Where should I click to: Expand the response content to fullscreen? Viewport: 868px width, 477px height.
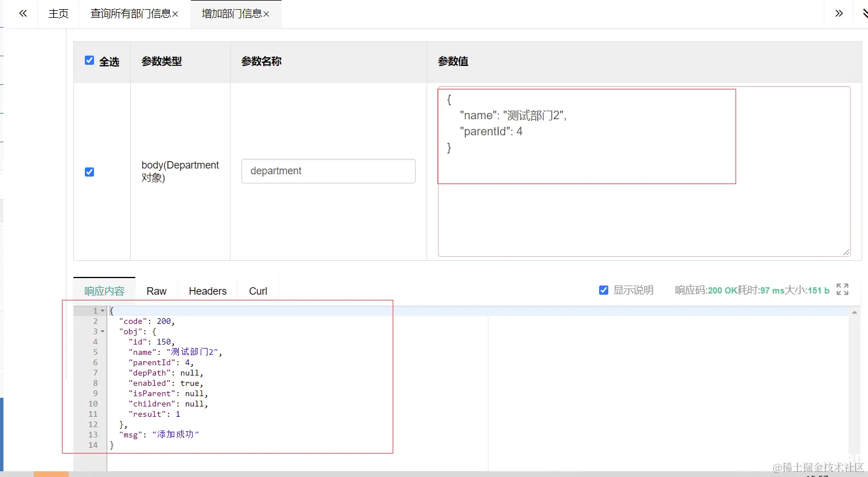(x=842, y=290)
